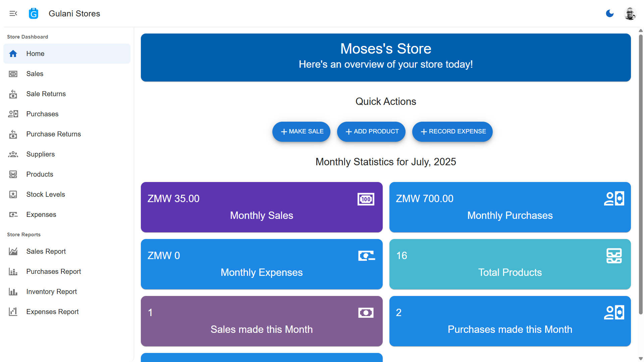Click the Sale Returns sidebar icon
Viewport: 644px width, 362px height.
pyautogui.click(x=13, y=94)
